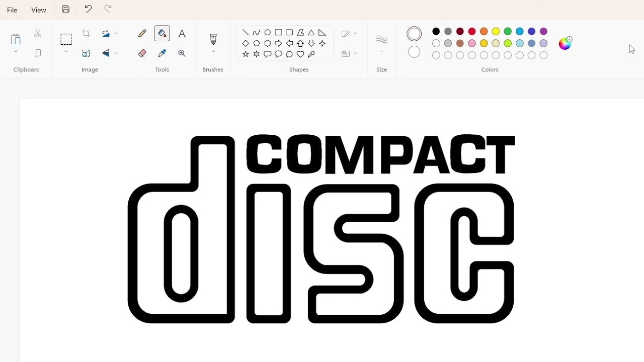The image size is (644, 362).
Task: Select the Rounded rectangle shape
Action: click(289, 33)
